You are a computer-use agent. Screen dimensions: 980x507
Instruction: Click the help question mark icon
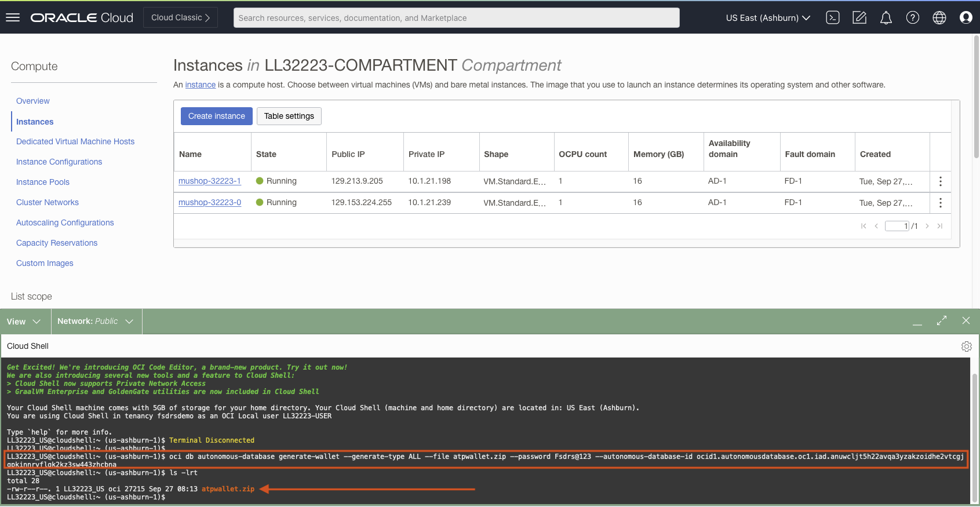pos(912,18)
